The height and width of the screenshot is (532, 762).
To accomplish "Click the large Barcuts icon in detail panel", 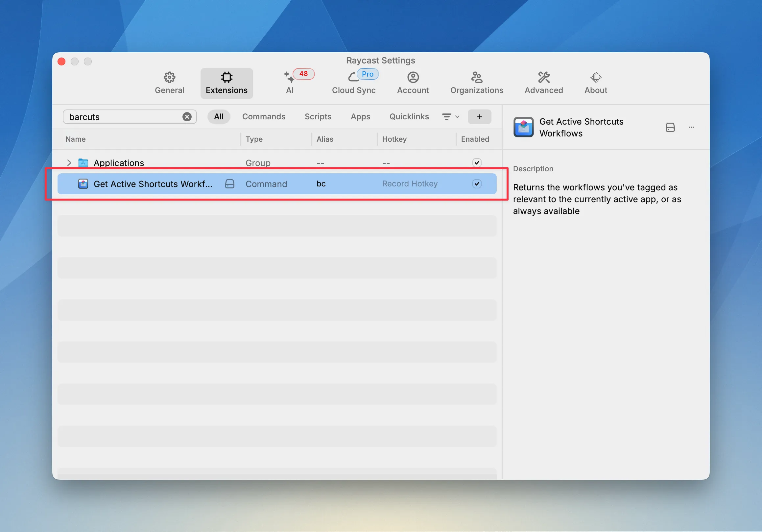I will (x=523, y=127).
